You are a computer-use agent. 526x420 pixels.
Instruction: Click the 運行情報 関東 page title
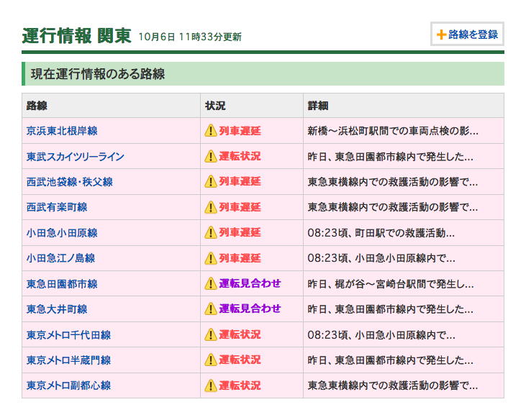(x=76, y=35)
